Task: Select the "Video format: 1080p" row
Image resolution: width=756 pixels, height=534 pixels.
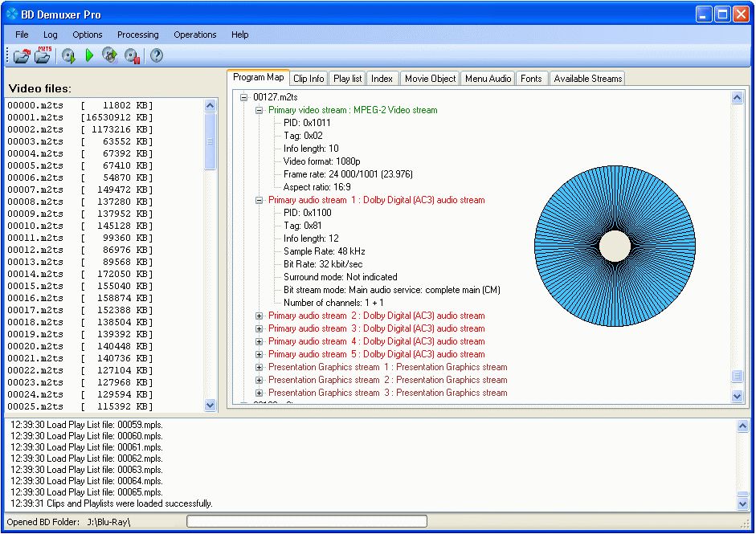Action: click(x=321, y=161)
